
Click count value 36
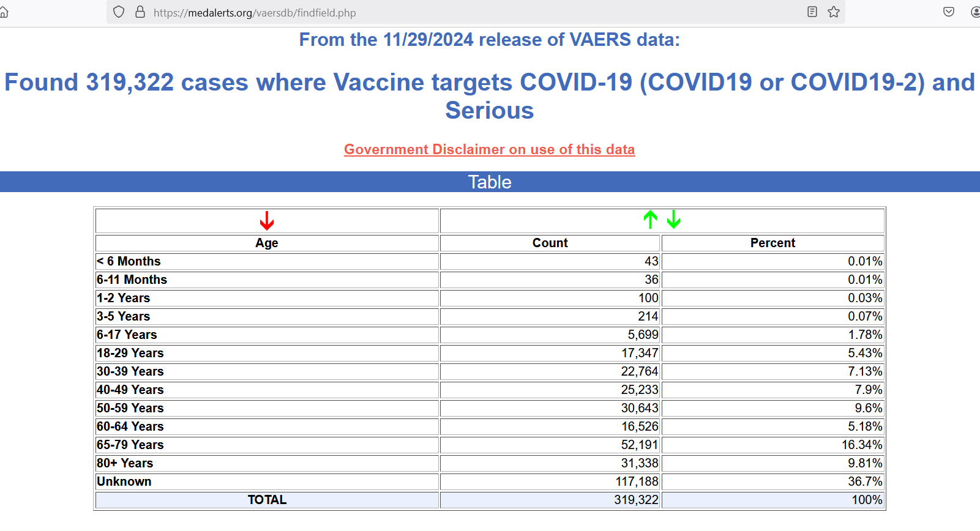click(x=651, y=280)
